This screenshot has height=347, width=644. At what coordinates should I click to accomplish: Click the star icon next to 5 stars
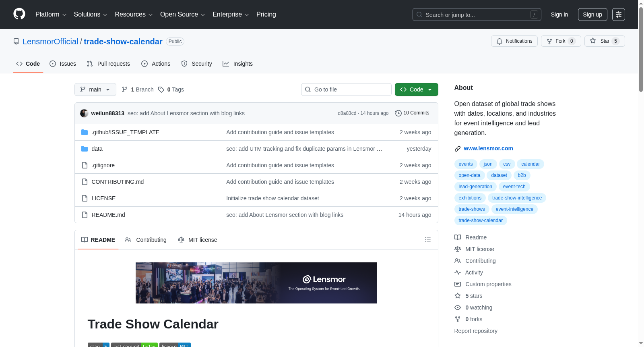tap(458, 296)
